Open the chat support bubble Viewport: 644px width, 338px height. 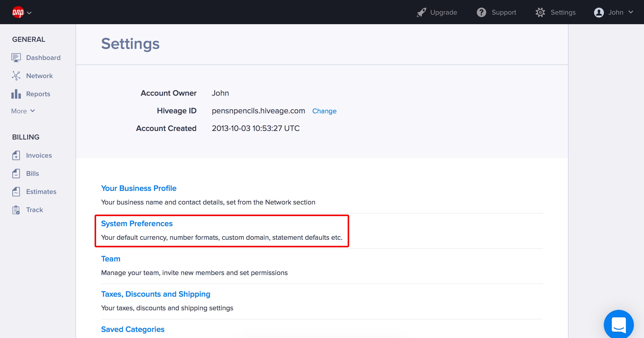[x=619, y=324]
